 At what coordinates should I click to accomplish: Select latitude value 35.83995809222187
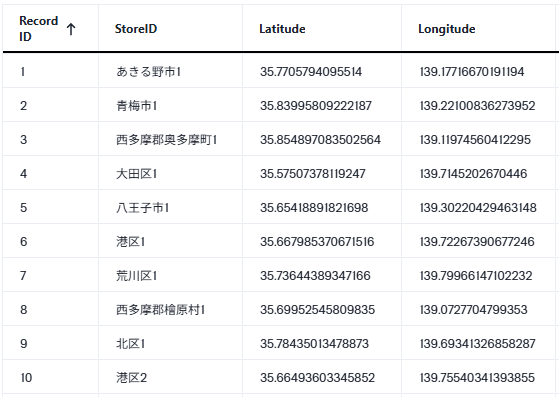tap(316, 106)
